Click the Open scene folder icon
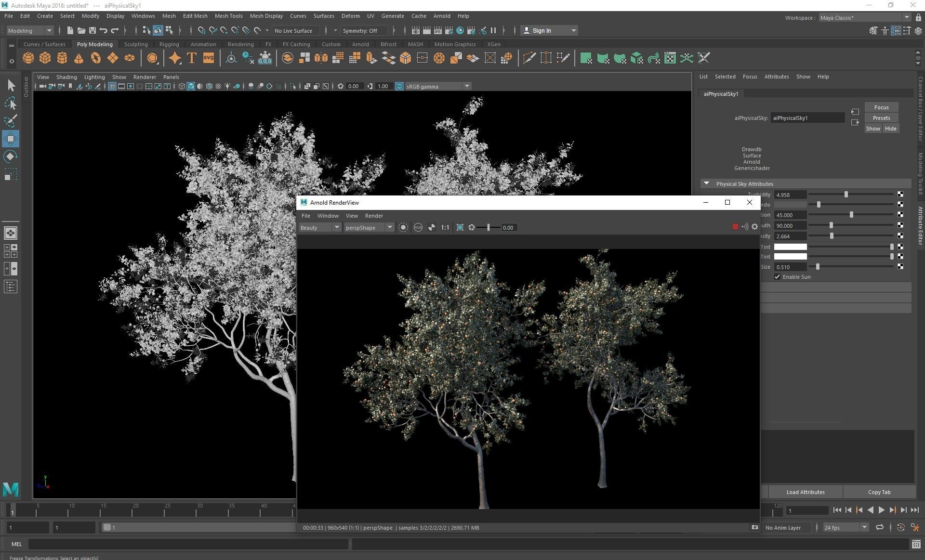925x560 pixels. point(81,30)
